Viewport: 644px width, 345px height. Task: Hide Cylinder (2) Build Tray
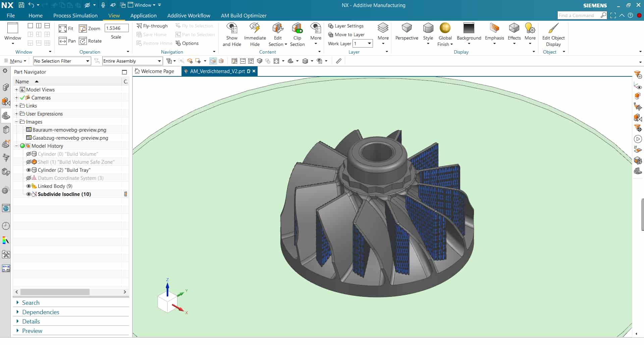29,170
